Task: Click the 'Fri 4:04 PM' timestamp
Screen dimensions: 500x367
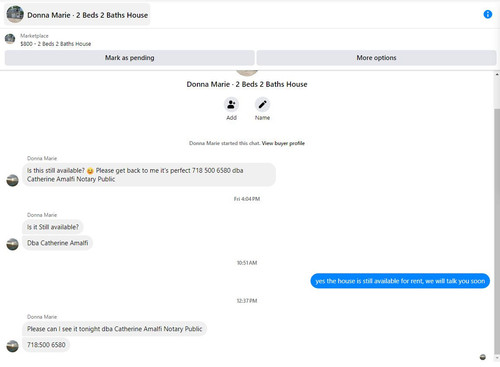Action: point(247,199)
